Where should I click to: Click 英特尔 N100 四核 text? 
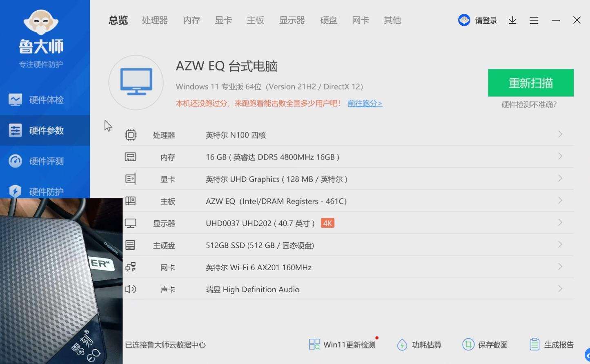pos(236,135)
